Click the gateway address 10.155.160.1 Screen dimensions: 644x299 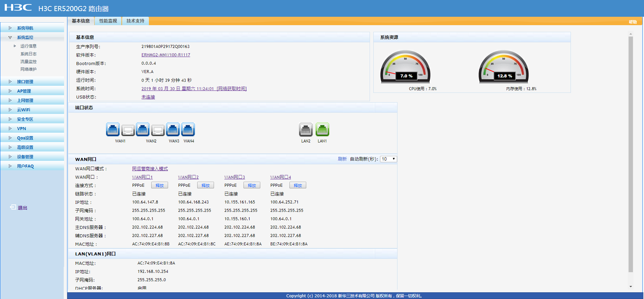click(x=237, y=219)
